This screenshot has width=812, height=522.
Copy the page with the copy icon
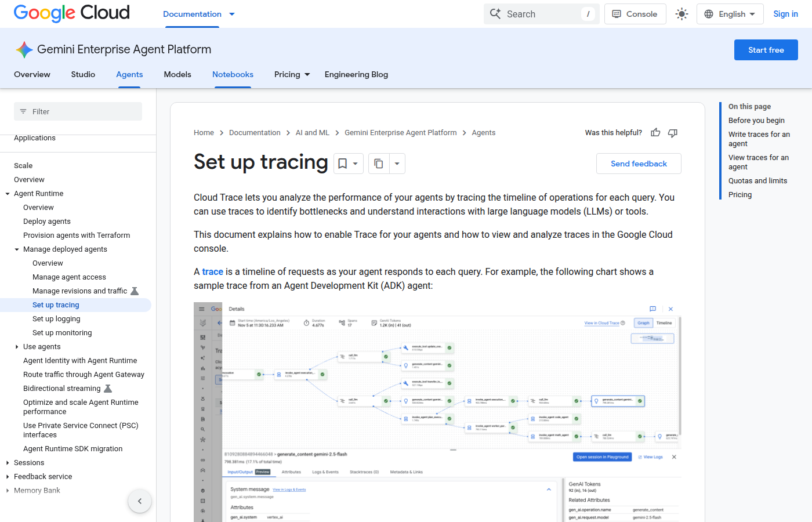click(379, 164)
